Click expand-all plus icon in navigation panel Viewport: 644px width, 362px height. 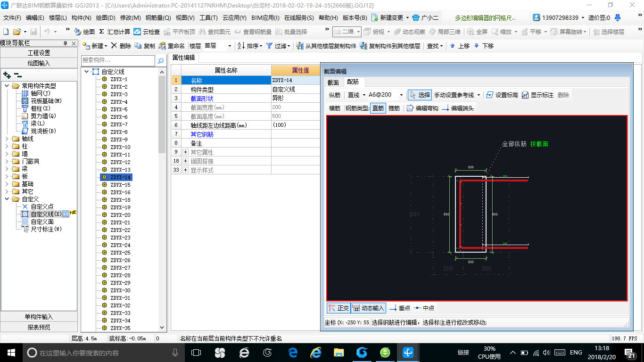[x=7, y=74]
